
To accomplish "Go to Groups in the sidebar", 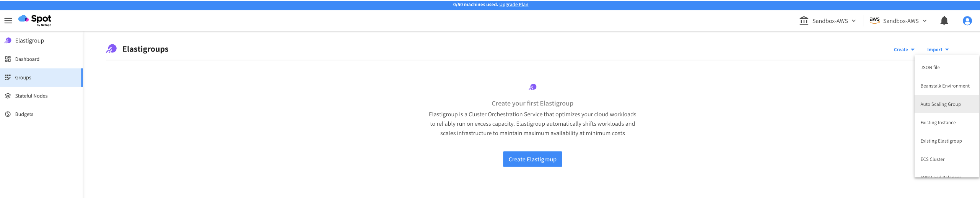I will pos(23,78).
